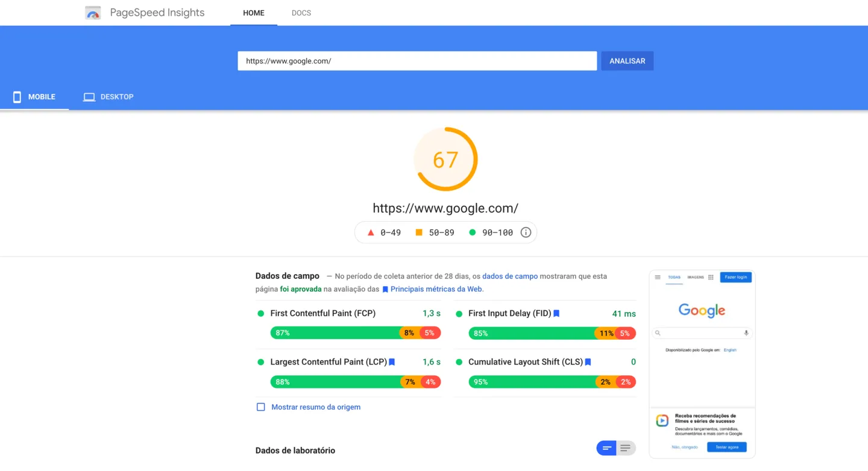This screenshot has height=471, width=868.
Task: Click the '0–49' legend entry
Action: click(384, 232)
